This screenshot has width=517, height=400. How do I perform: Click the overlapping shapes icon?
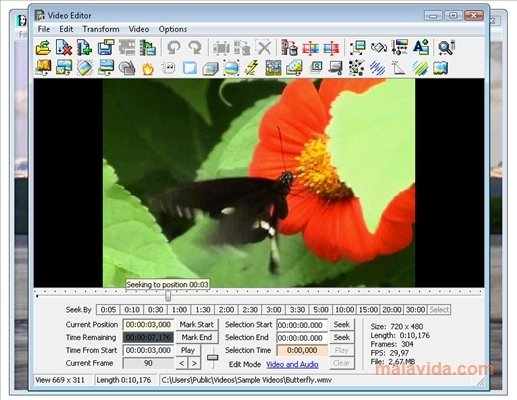click(127, 68)
